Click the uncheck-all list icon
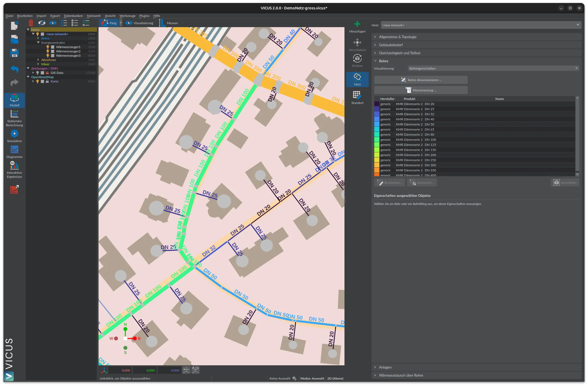 click(x=75, y=23)
